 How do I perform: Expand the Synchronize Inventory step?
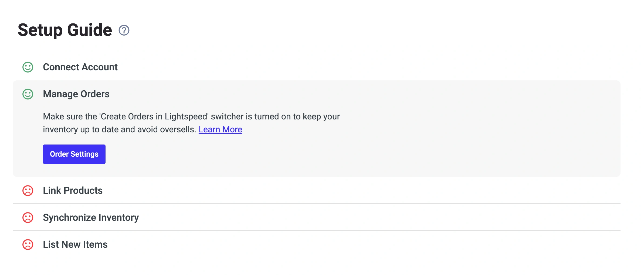[91, 218]
